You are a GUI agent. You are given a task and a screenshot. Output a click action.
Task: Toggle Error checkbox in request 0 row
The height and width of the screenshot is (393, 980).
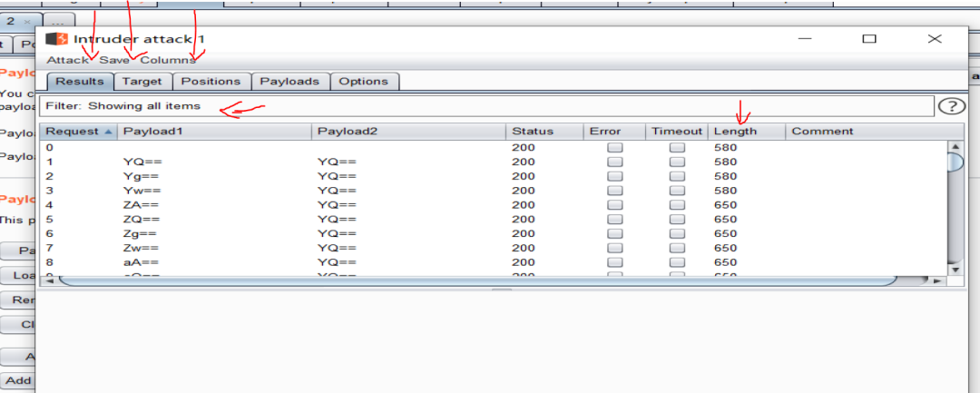coord(615,148)
